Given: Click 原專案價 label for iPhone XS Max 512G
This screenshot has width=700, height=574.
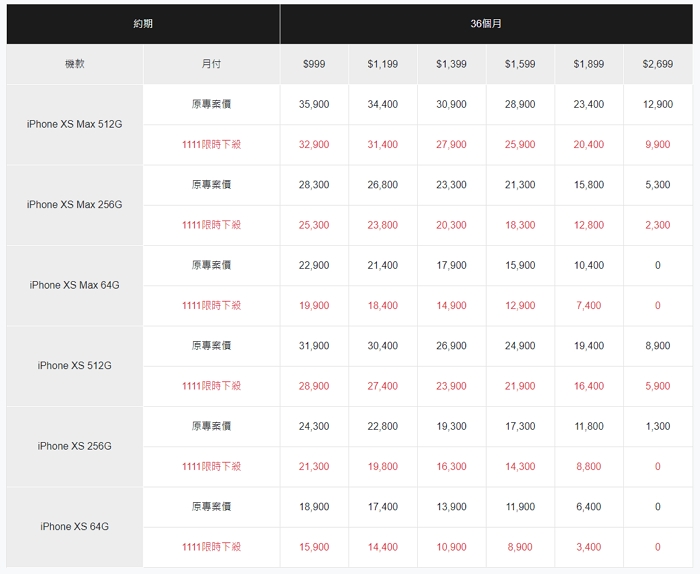Looking at the screenshot, I should coord(211,104).
